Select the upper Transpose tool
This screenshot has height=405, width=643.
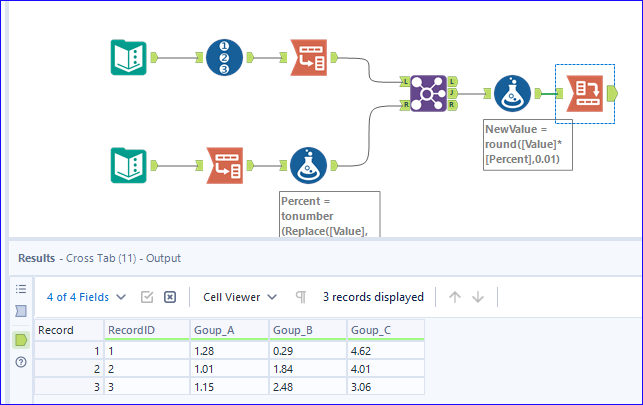pos(309,57)
